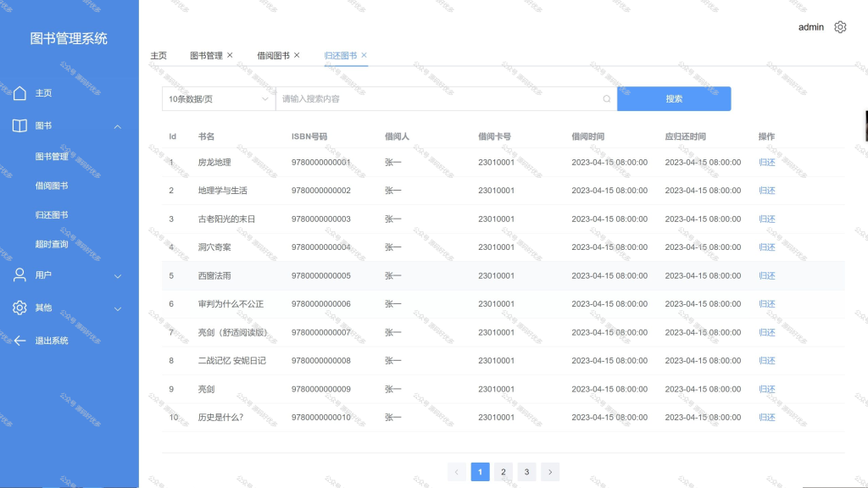Click the 借阅卡号 column header

point(495,136)
